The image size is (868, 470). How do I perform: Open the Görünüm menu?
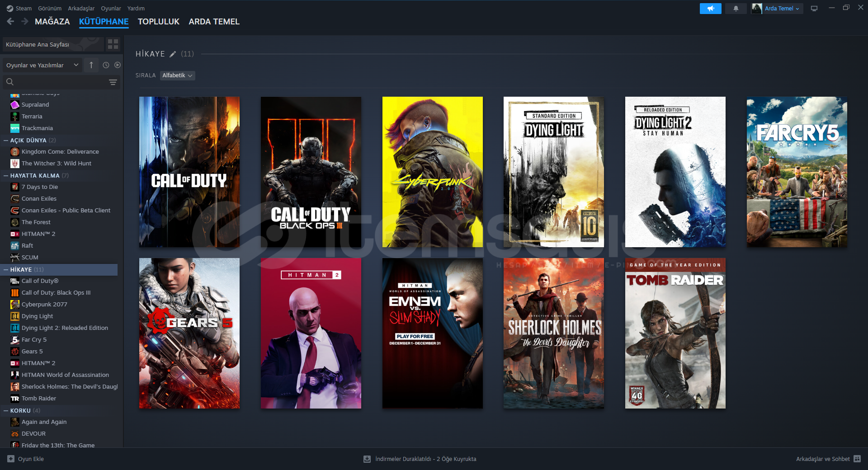pos(50,8)
